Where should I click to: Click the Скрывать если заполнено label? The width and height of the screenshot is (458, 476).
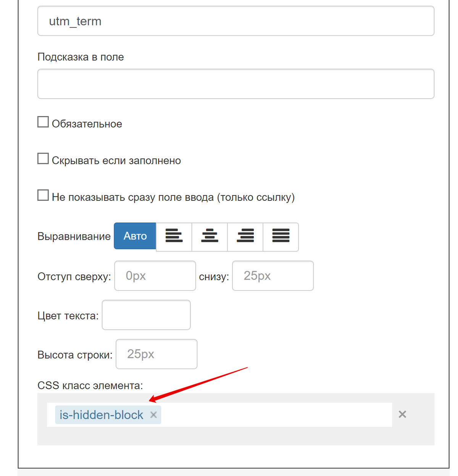(116, 161)
